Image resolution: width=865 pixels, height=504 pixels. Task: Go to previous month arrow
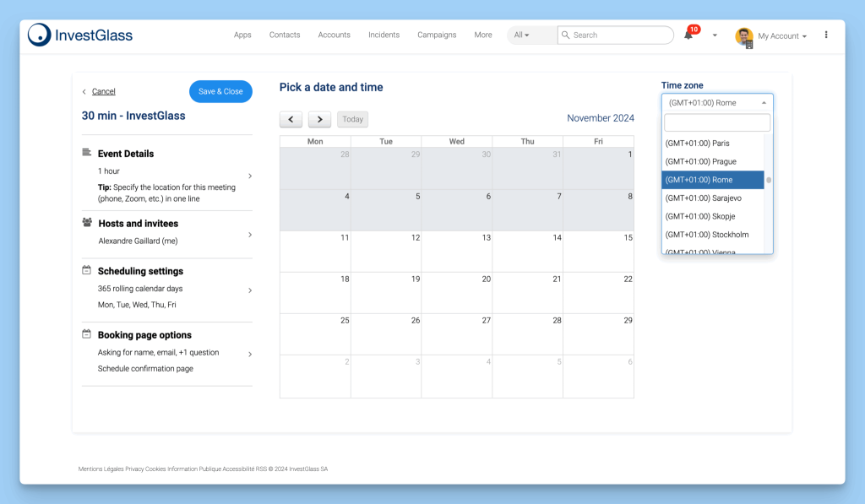click(x=291, y=119)
